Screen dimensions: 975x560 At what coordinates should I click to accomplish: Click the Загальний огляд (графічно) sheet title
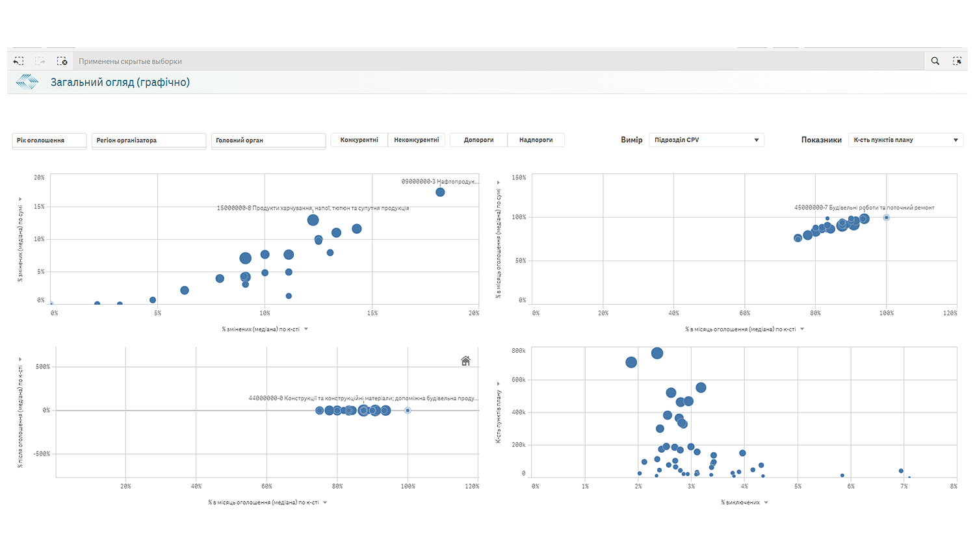(118, 82)
